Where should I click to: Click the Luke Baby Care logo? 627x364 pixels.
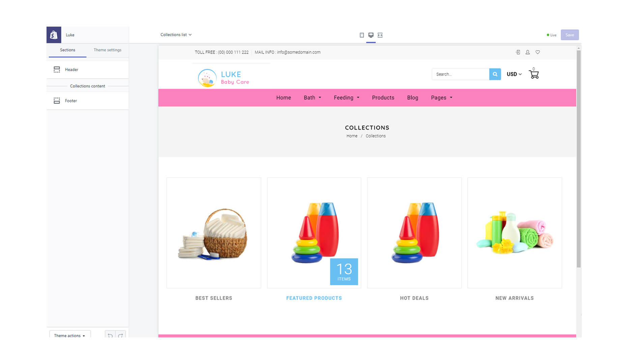223,78
